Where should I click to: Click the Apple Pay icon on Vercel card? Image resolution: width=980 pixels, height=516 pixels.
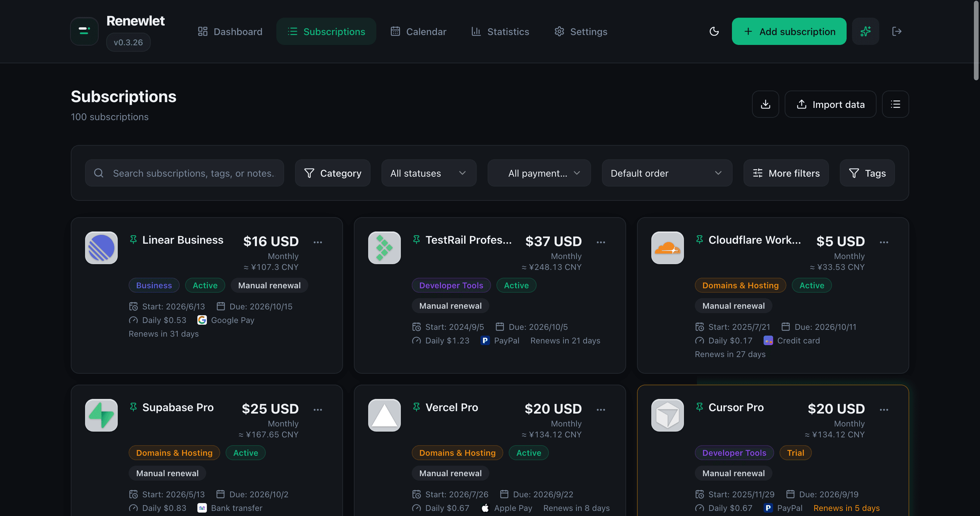485,508
